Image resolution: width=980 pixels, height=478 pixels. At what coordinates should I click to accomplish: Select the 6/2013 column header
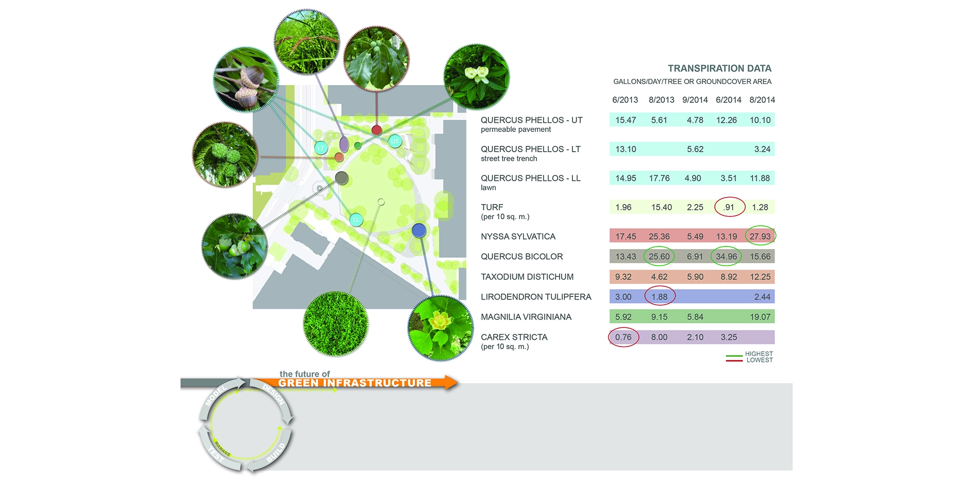[x=625, y=100]
